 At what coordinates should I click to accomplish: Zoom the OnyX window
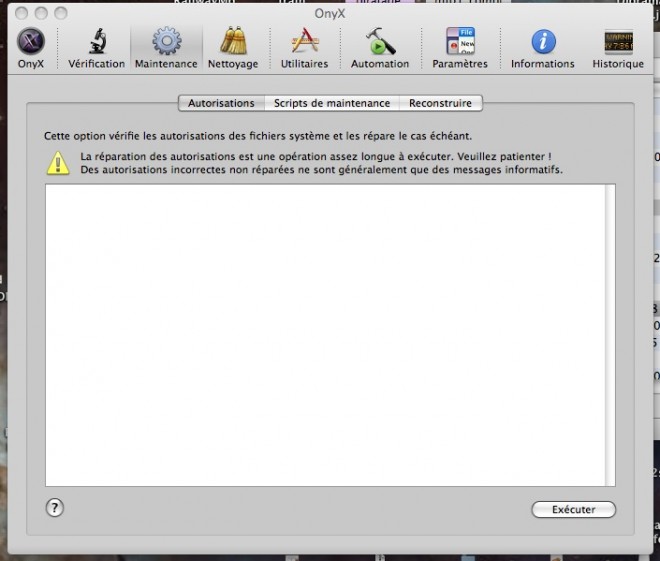pos(61,13)
